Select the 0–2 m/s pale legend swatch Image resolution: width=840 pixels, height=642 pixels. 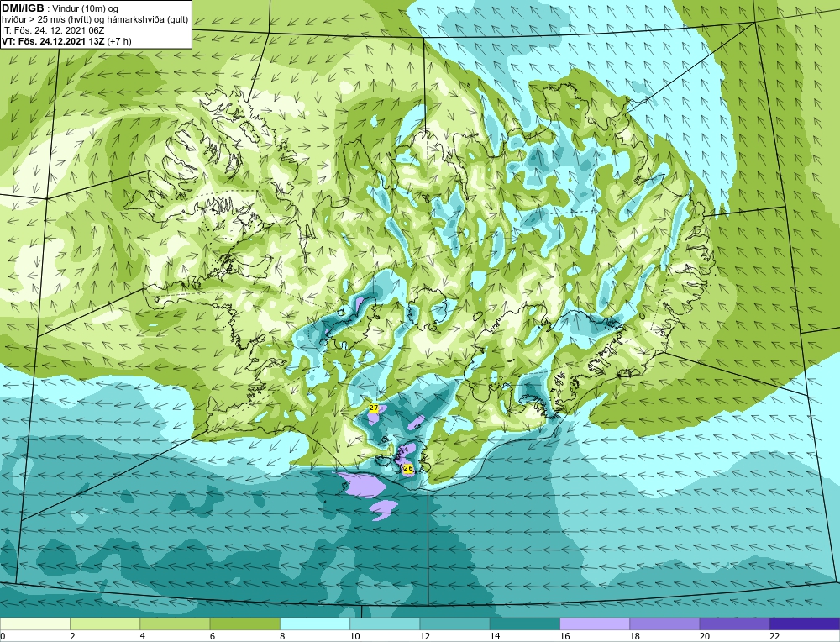[34, 624]
